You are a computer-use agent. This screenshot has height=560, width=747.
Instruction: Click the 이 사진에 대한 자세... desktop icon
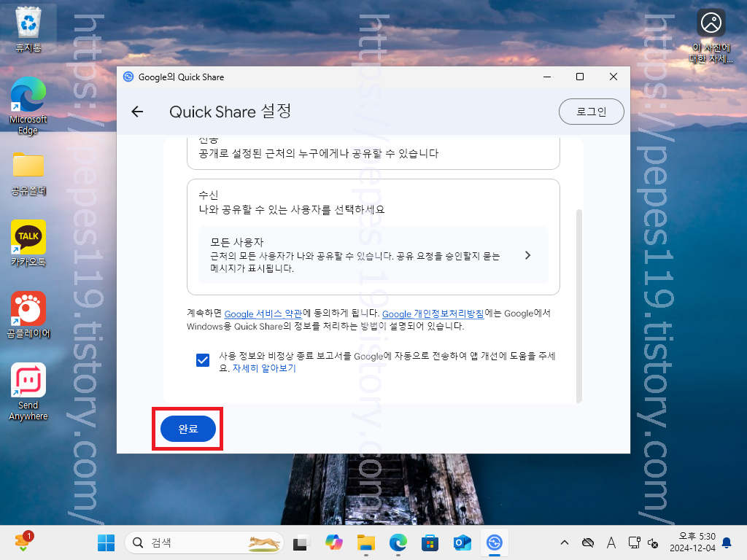tap(711, 36)
